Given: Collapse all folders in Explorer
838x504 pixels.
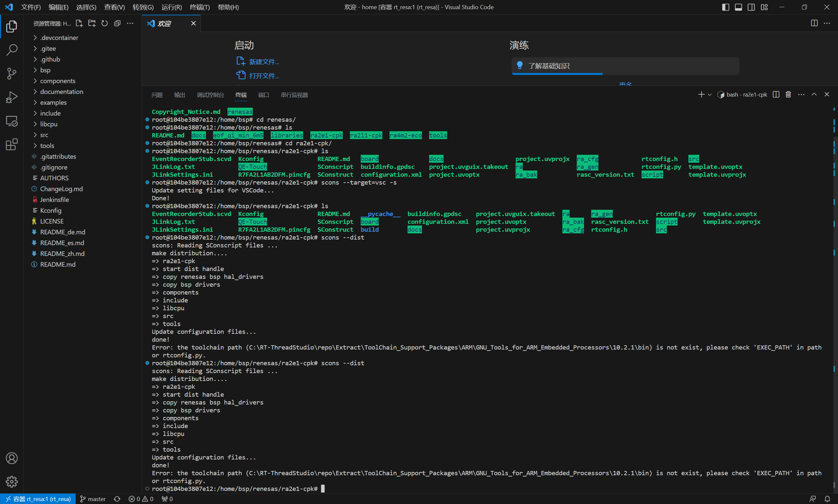Looking at the screenshot, I should click(117, 23).
